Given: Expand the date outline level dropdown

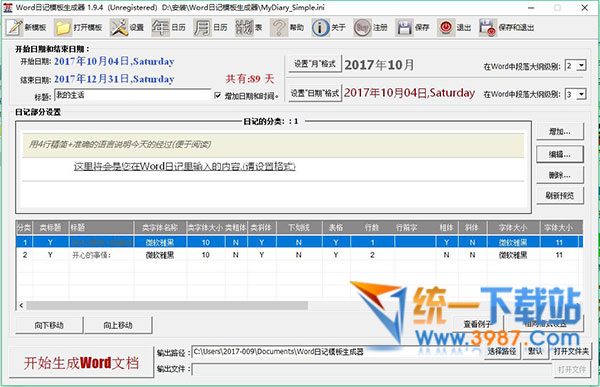Looking at the screenshot, I should [x=581, y=94].
